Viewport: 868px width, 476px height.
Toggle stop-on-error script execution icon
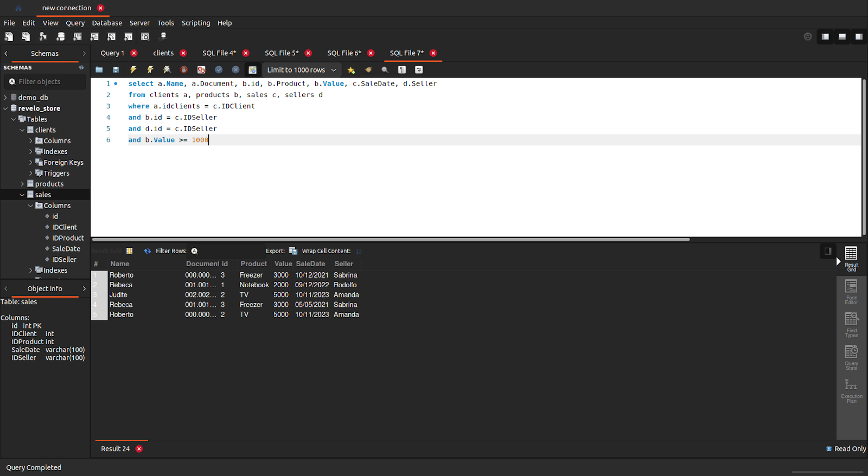tap(201, 69)
